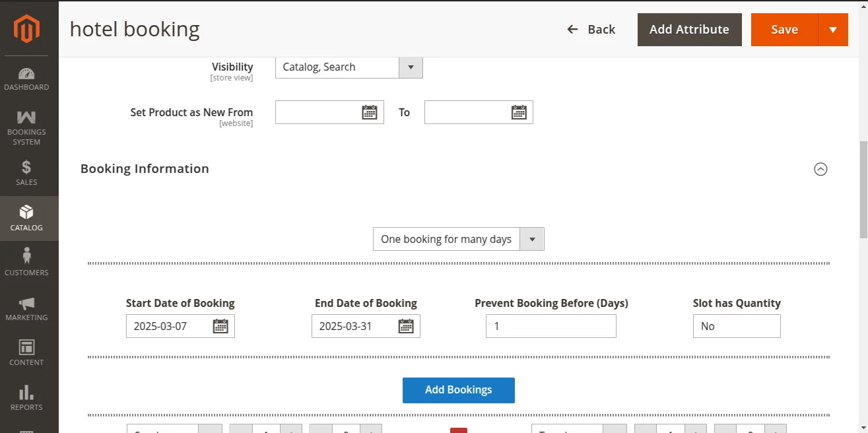Open the Content sidebar menu
868x433 pixels.
(26, 353)
